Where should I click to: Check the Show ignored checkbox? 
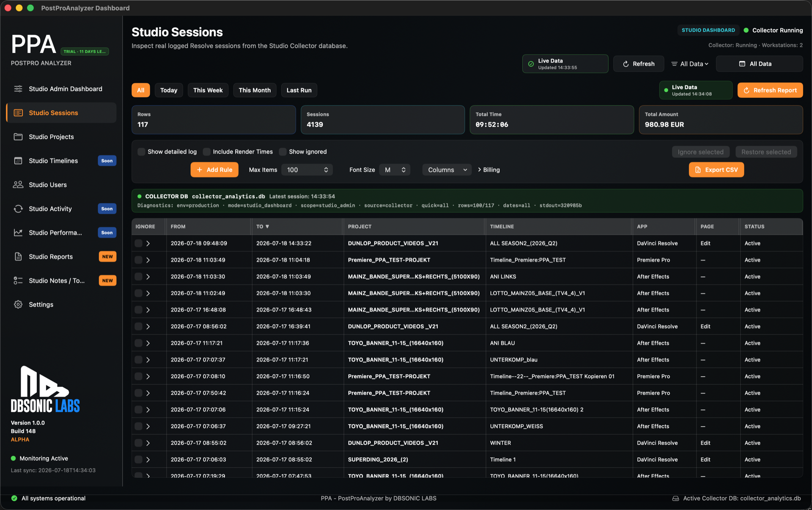[x=283, y=152]
